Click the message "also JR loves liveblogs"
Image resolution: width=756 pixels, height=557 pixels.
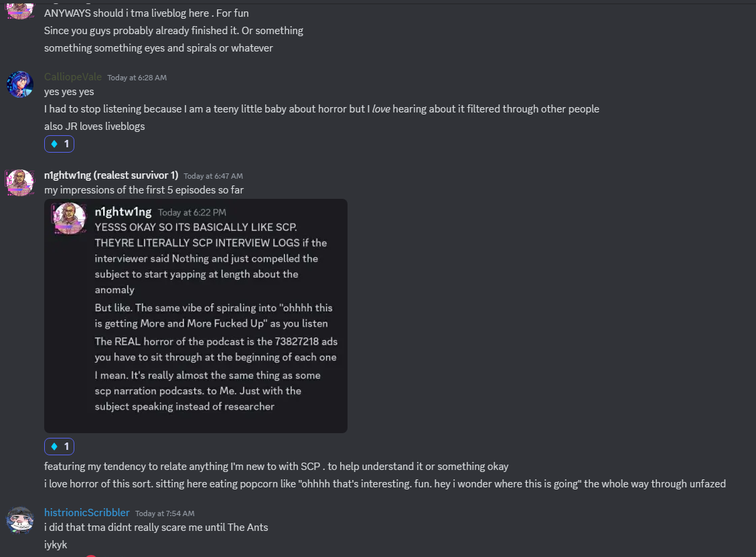click(94, 126)
